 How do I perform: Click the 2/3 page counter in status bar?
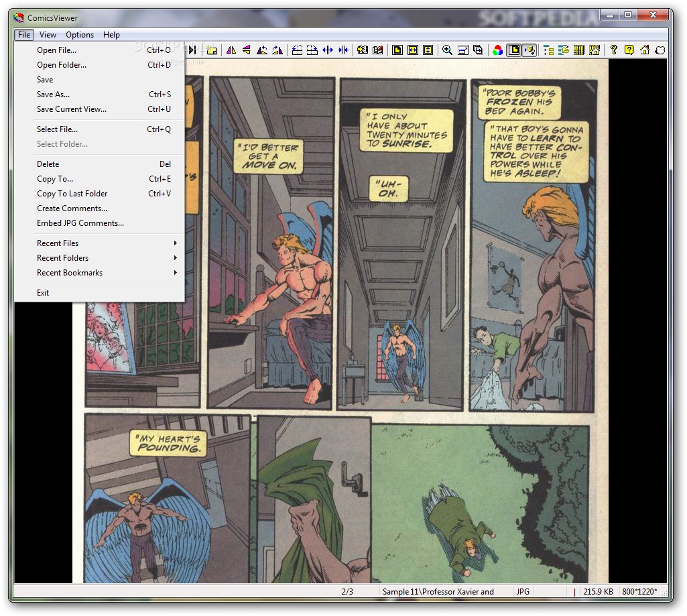347,591
